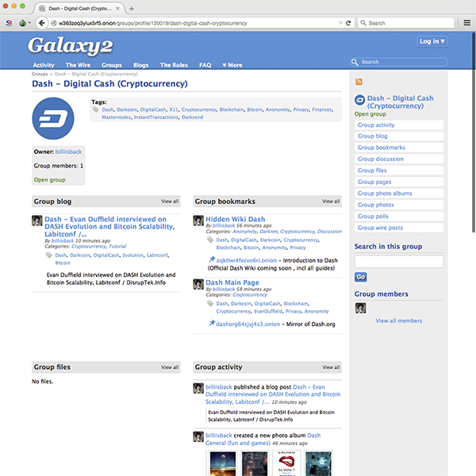This screenshot has width=476, height=476.
Task: Click View all in Group files header
Action: (x=170, y=367)
